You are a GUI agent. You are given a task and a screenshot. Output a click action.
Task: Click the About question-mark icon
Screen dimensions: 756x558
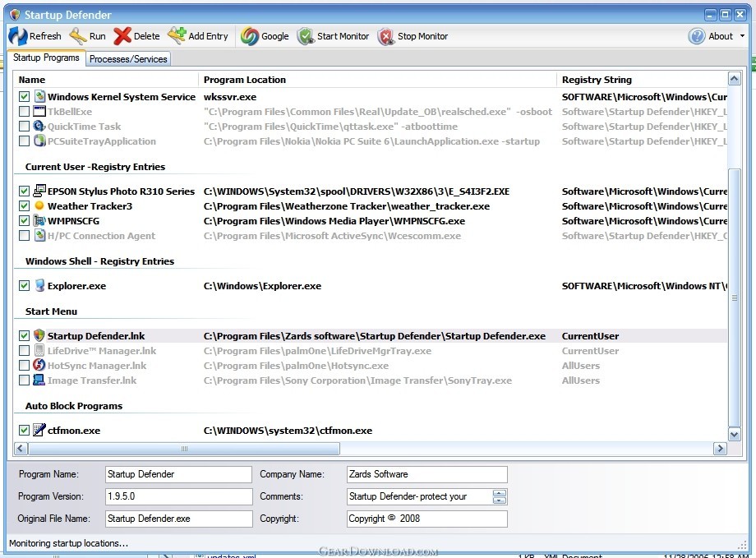[696, 36]
